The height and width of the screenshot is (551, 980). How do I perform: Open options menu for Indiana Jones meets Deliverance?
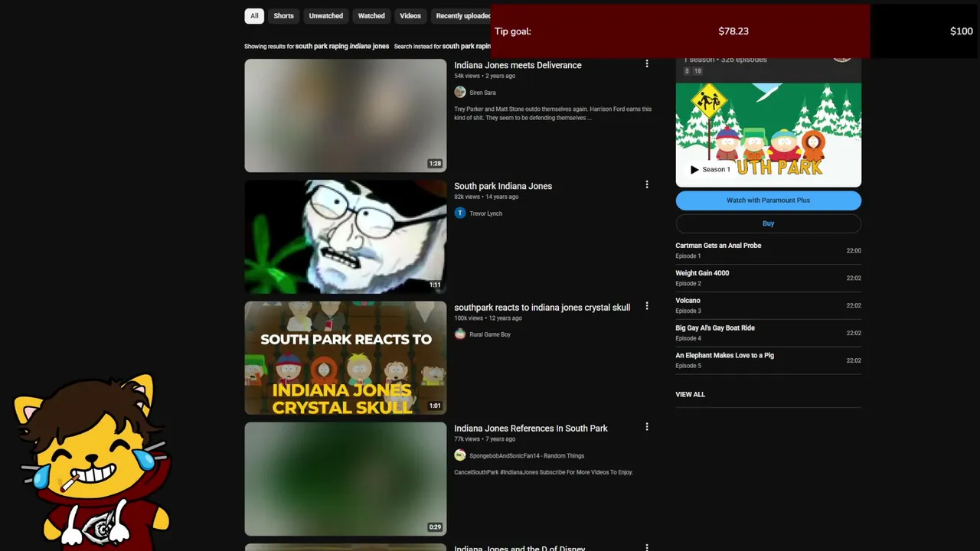pos(647,64)
